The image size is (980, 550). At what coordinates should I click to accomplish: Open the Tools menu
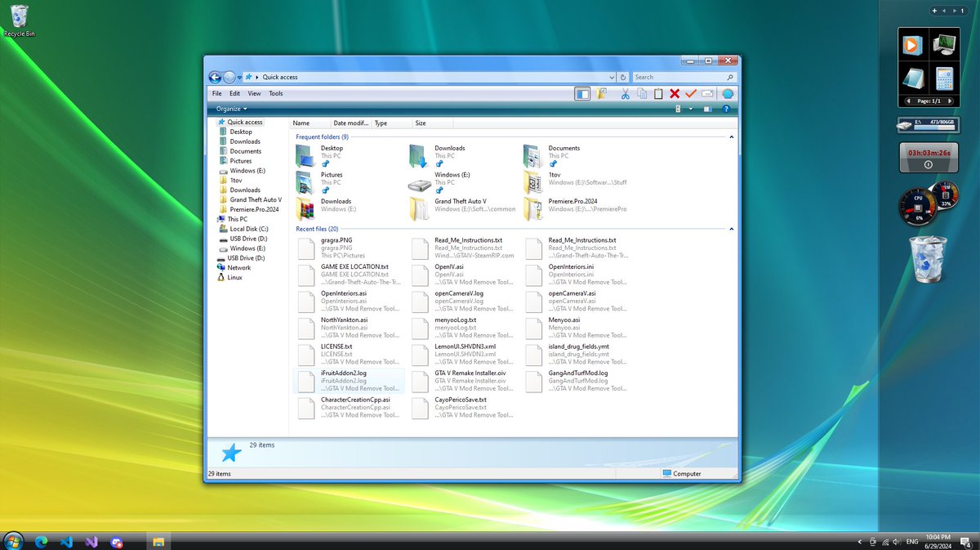click(x=276, y=93)
